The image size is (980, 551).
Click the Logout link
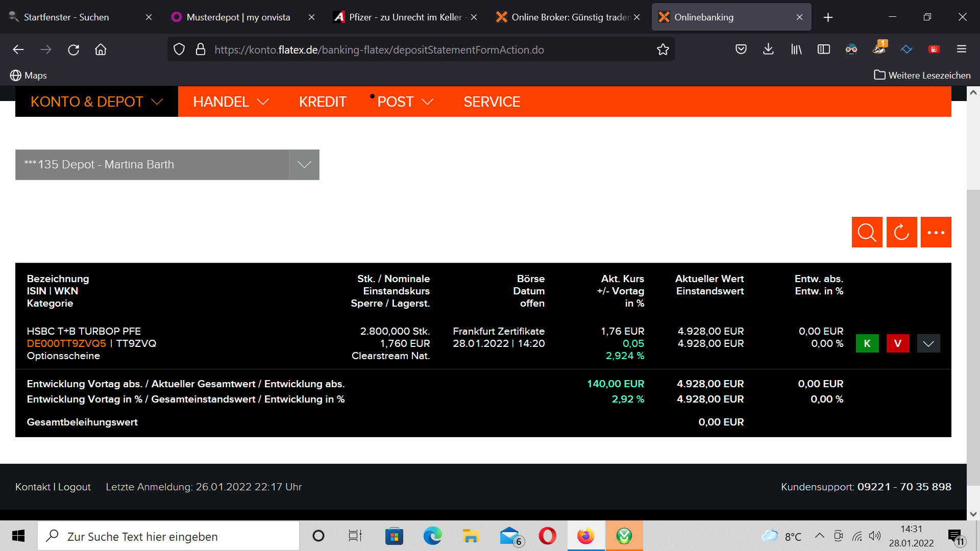[74, 487]
